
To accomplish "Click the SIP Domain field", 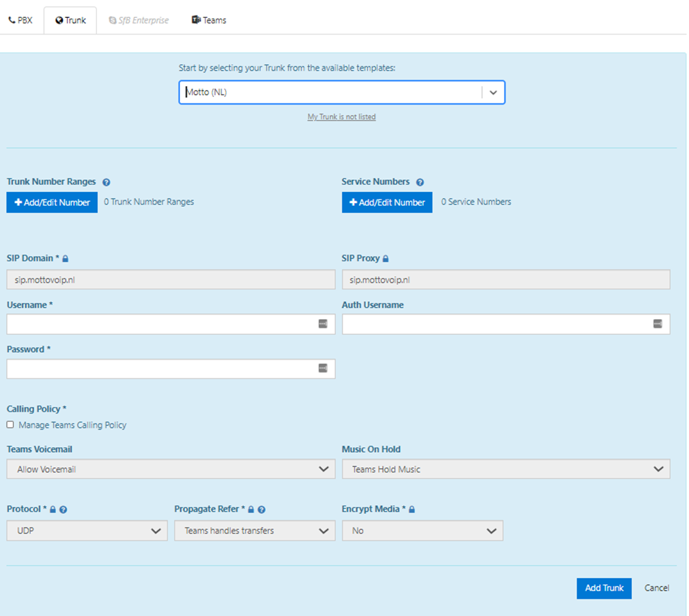I will click(171, 279).
